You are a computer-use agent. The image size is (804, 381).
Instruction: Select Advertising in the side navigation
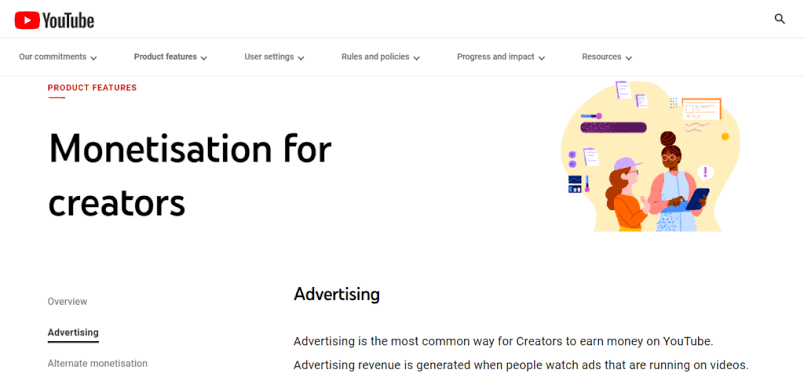73,332
